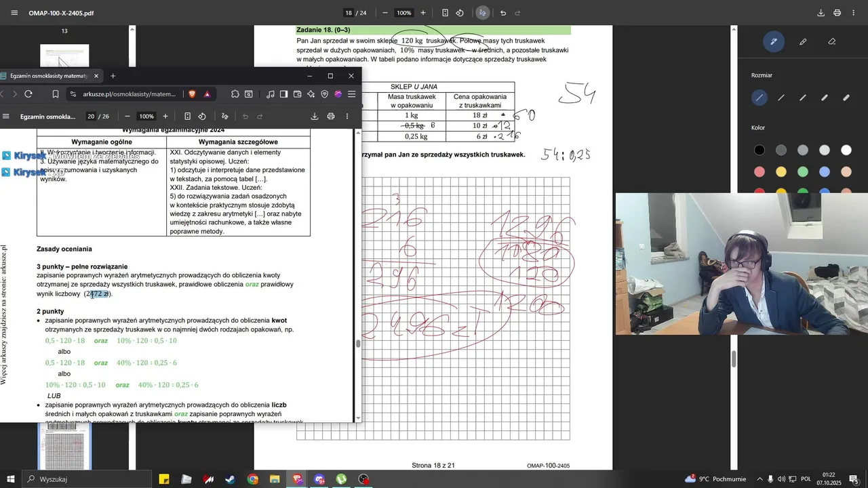The height and width of the screenshot is (488, 868).
Task: Open the playlist music note icon
Action: [x=271, y=94]
